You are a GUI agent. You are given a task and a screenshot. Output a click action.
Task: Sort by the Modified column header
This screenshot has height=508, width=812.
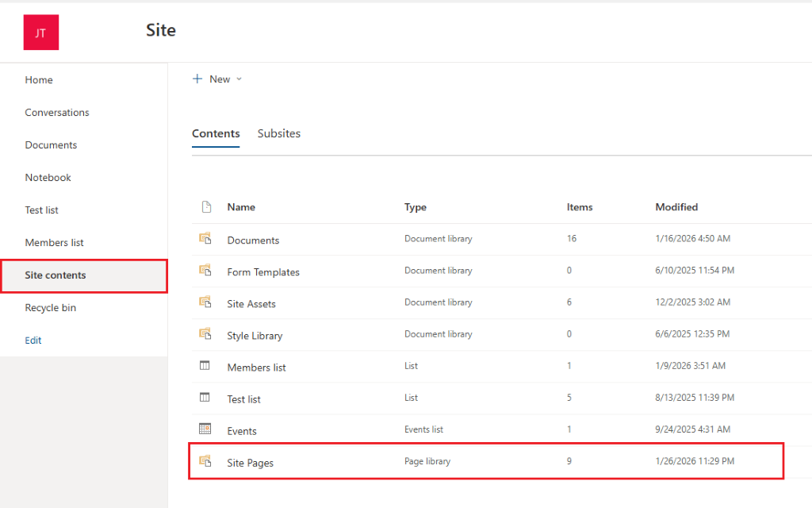676,207
